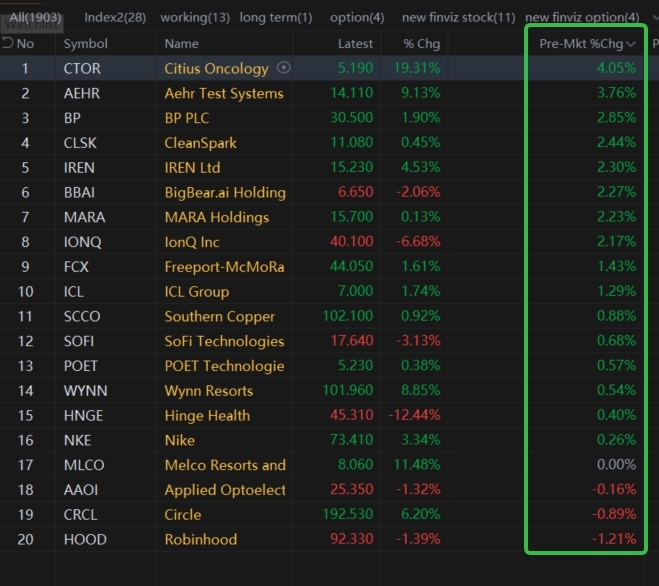This screenshot has height=586, width=659.
Task: Select the FCX symbol
Action: [x=76, y=267]
